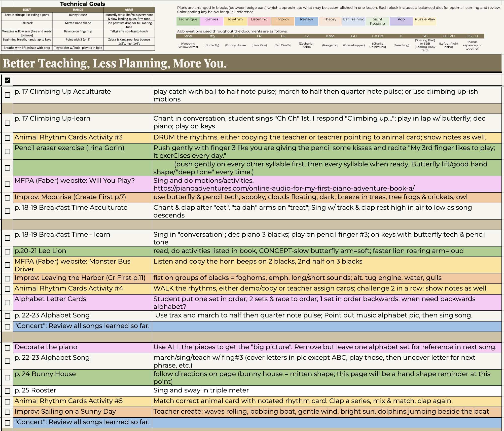The height and width of the screenshot is (431, 504).
Task: Uncheck the checked box in header row
Action: [8, 80]
